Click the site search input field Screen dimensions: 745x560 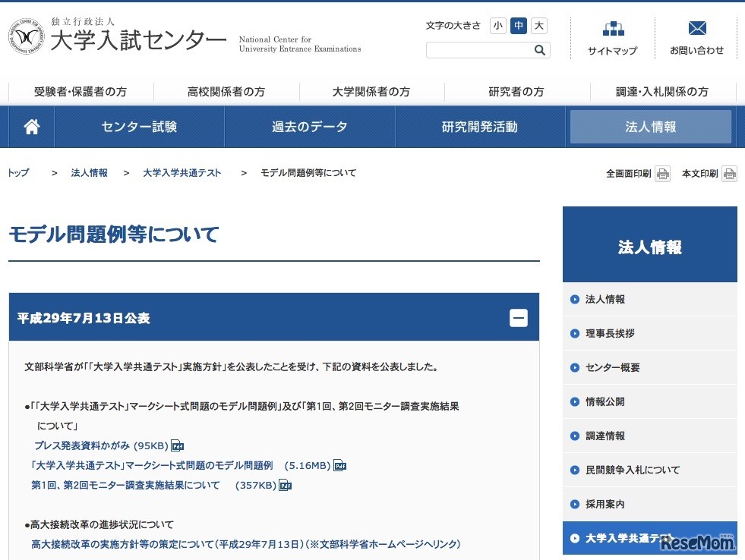pyautogui.click(x=478, y=50)
